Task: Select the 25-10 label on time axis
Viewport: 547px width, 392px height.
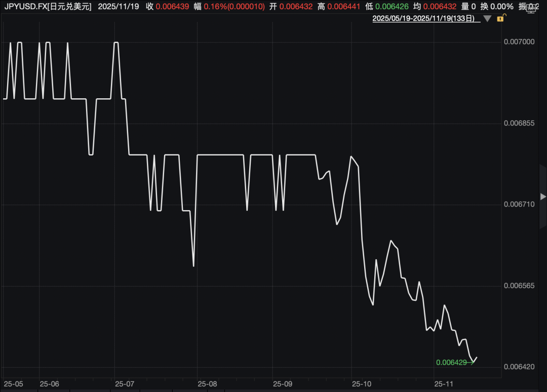Action: pos(362,384)
